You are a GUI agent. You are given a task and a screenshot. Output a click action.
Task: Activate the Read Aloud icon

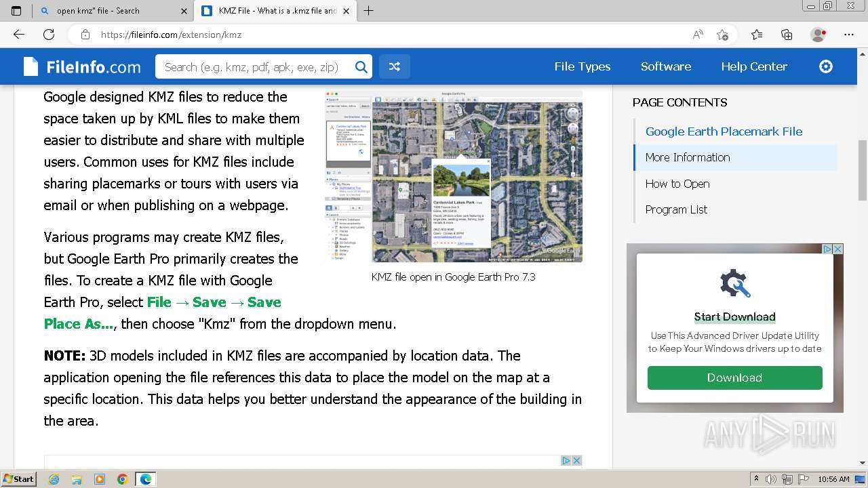tap(698, 35)
